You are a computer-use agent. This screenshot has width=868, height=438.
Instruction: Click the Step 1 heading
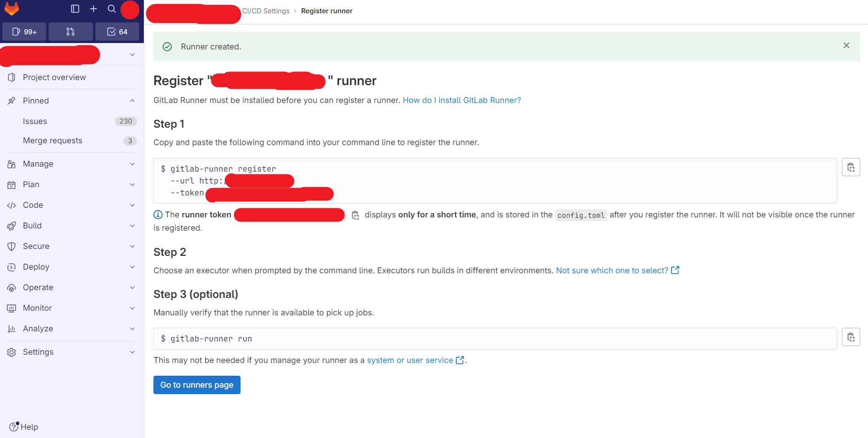pyautogui.click(x=169, y=124)
